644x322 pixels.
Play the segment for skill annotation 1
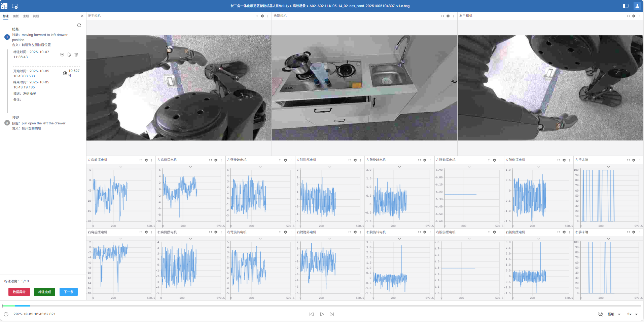(62, 54)
